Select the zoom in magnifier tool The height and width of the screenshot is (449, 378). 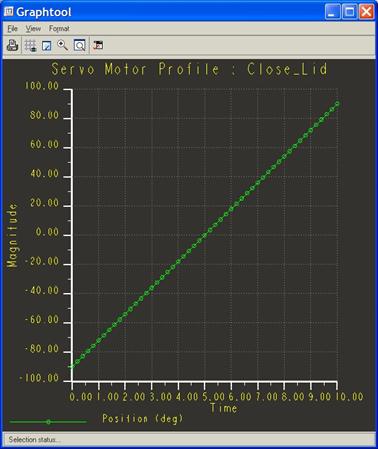pyautogui.click(x=62, y=45)
